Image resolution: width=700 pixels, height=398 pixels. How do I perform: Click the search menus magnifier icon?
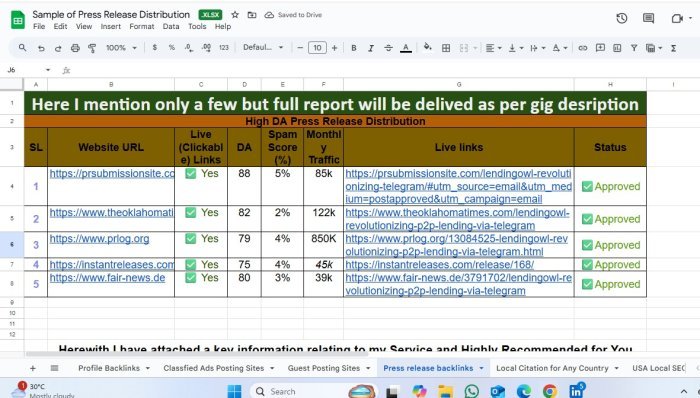(x=22, y=47)
